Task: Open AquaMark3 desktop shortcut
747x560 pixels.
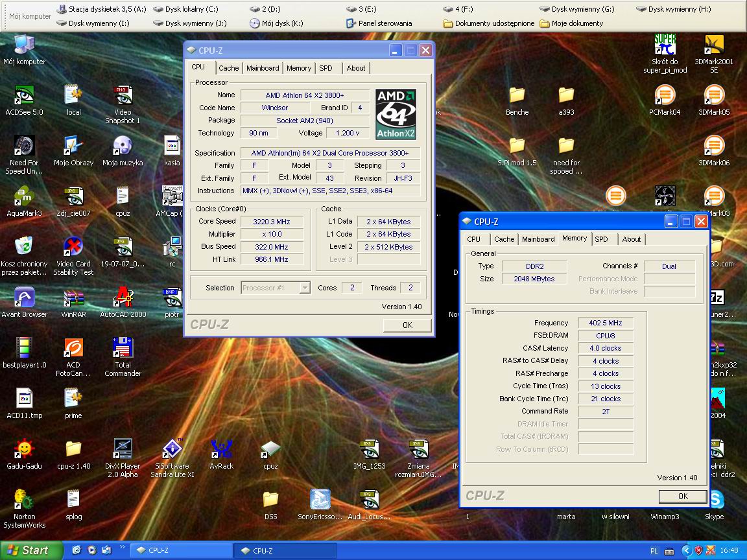Action: click(x=24, y=202)
